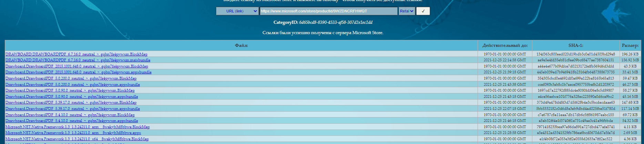
Task: Click the 'Размер:' column header
Action: pyautogui.click(x=630, y=45)
